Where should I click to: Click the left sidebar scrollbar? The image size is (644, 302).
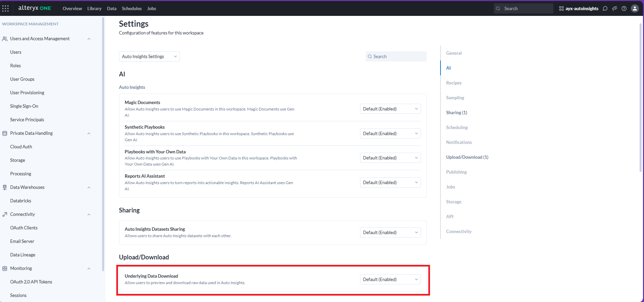pyautogui.click(x=103, y=135)
